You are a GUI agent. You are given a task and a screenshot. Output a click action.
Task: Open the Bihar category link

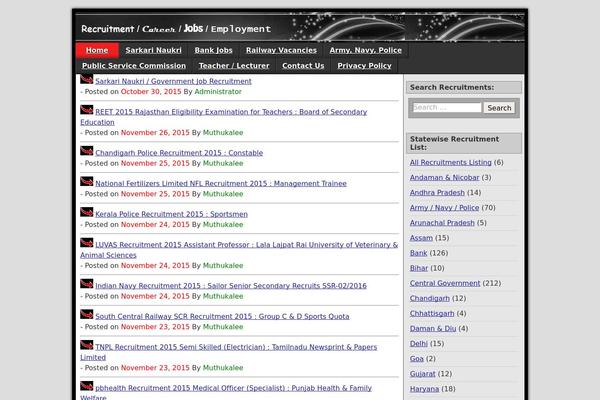(x=419, y=268)
